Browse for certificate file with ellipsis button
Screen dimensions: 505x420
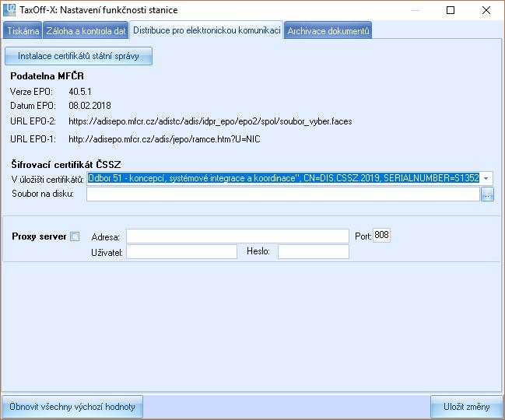click(x=487, y=194)
